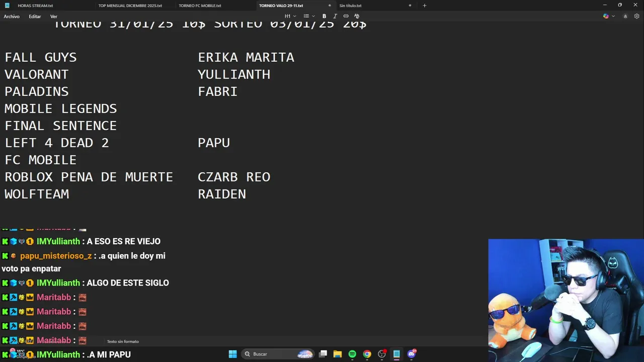The width and height of the screenshot is (644, 362).
Task: Open the Ver menu
Action: (54, 17)
